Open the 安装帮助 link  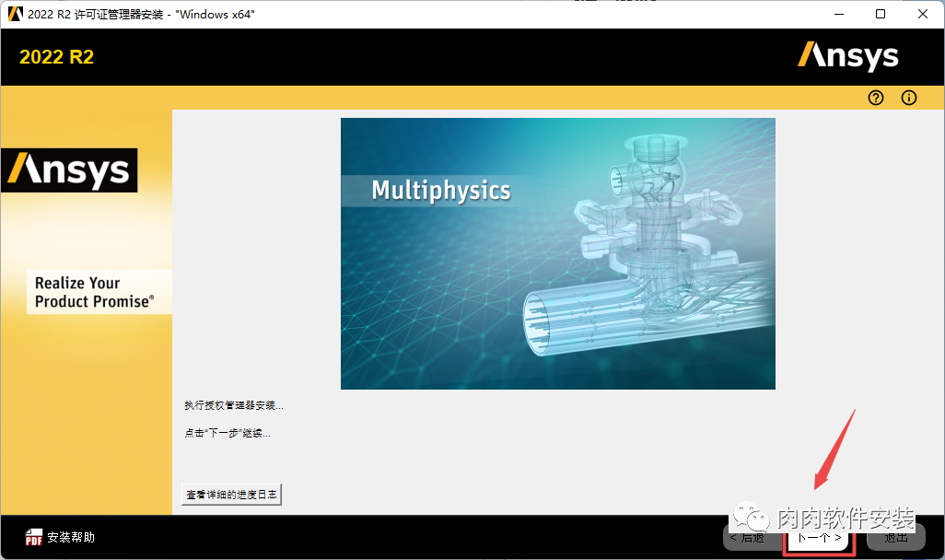coord(71,537)
